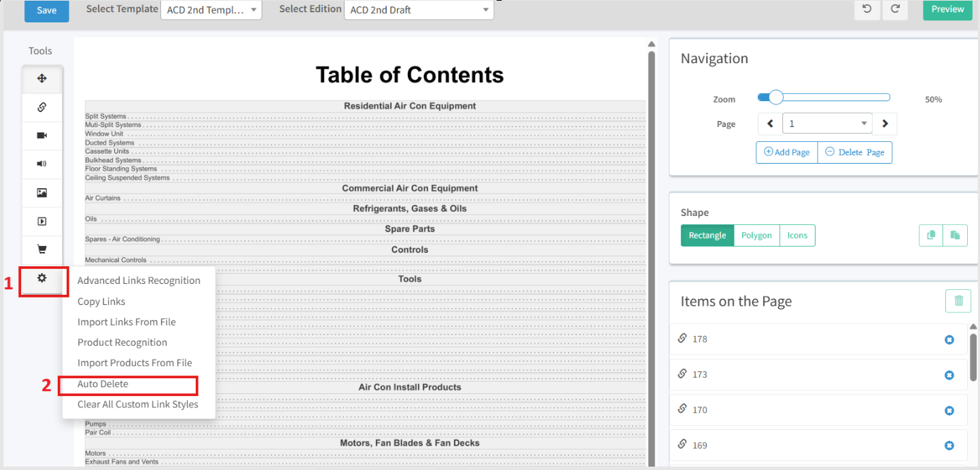
Task: Open the gear settings tool menu
Action: click(41, 278)
